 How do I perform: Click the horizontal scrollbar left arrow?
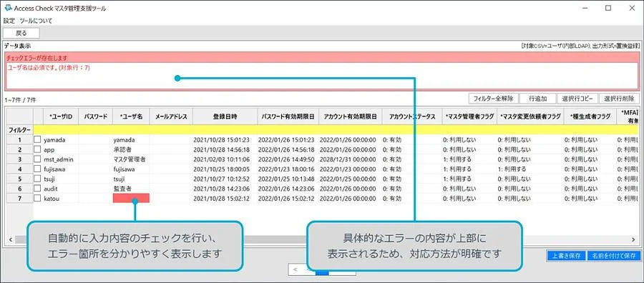click(x=10, y=239)
